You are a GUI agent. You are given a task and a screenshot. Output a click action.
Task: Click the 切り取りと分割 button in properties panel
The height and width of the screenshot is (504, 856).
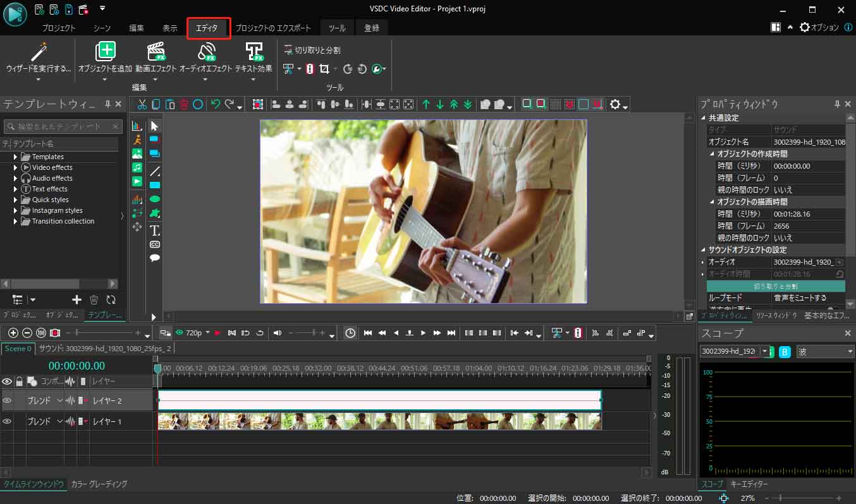[x=776, y=286]
